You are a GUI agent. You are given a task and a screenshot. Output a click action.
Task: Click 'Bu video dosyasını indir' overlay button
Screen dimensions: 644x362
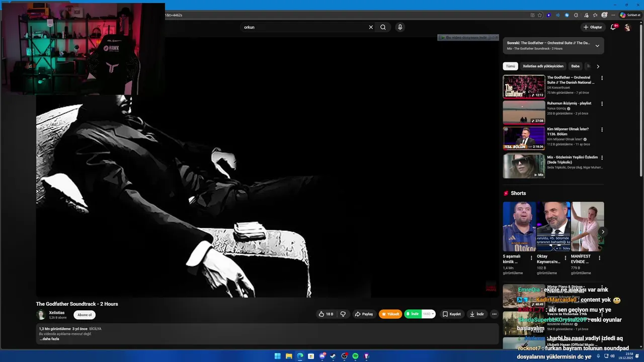click(468, 38)
